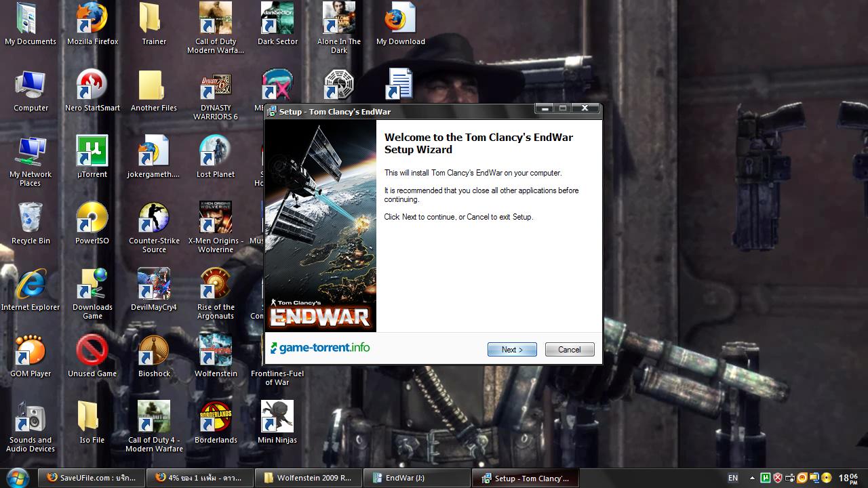Select the PowerISO desktop shortcut
868x488 pixels.
(x=92, y=224)
